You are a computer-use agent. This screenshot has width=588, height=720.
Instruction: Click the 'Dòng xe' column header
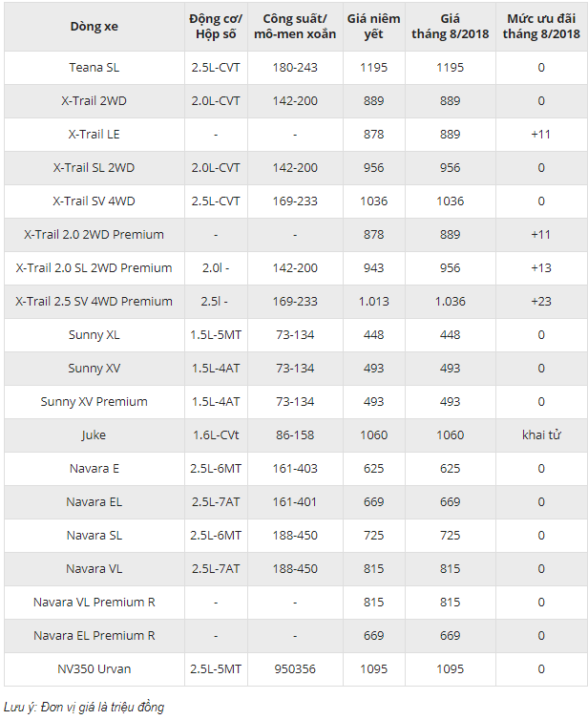tap(94, 27)
